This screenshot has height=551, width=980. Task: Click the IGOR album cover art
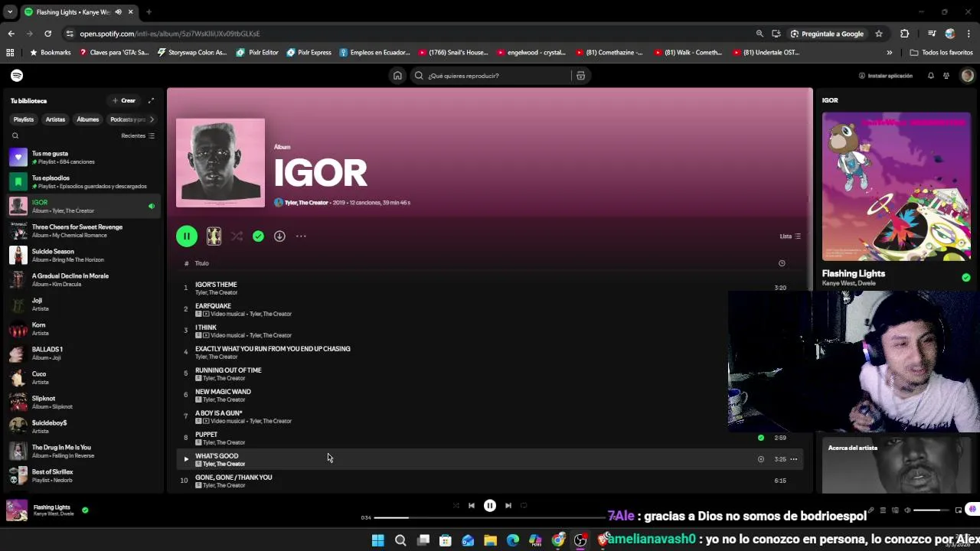(x=220, y=162)
